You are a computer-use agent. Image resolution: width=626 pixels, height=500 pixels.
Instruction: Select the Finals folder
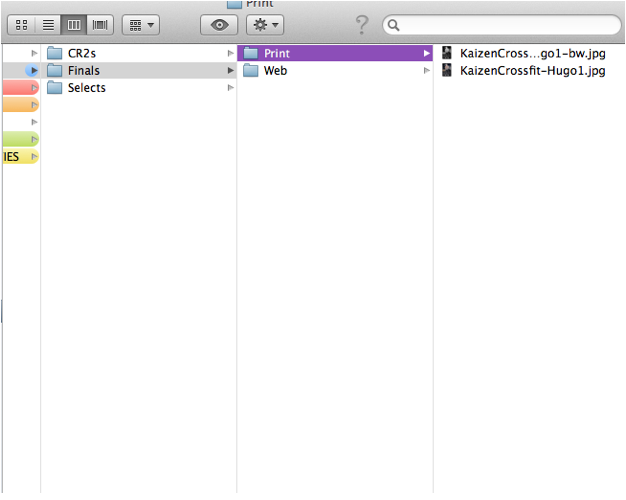coord(83,71)
